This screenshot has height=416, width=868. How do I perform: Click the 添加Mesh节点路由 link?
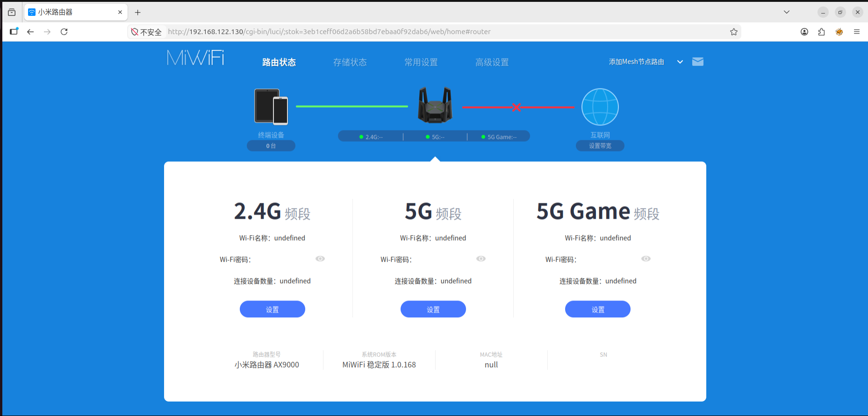637,62
